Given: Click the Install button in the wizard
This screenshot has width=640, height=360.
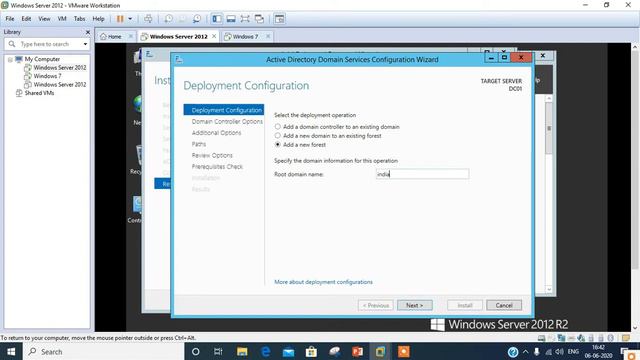Looking at the screenshot, I should click(x=464, y=305).
